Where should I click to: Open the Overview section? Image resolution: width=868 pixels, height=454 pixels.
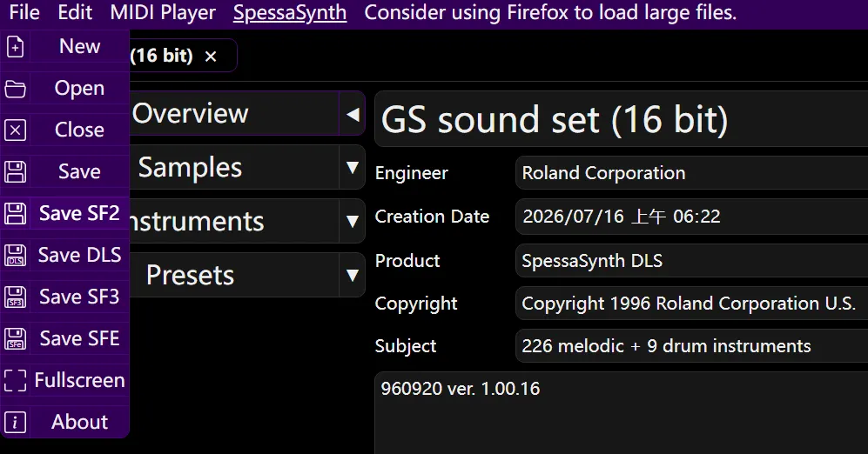pos(234,114)
